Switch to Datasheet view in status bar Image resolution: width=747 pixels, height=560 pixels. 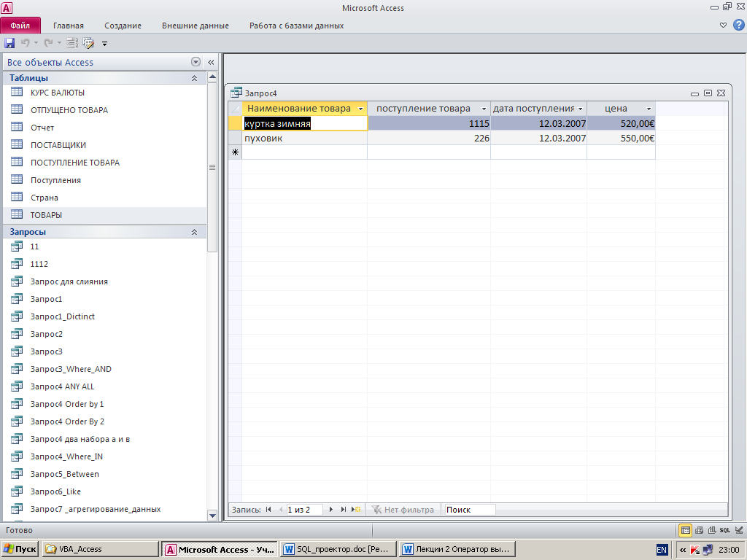686,530
